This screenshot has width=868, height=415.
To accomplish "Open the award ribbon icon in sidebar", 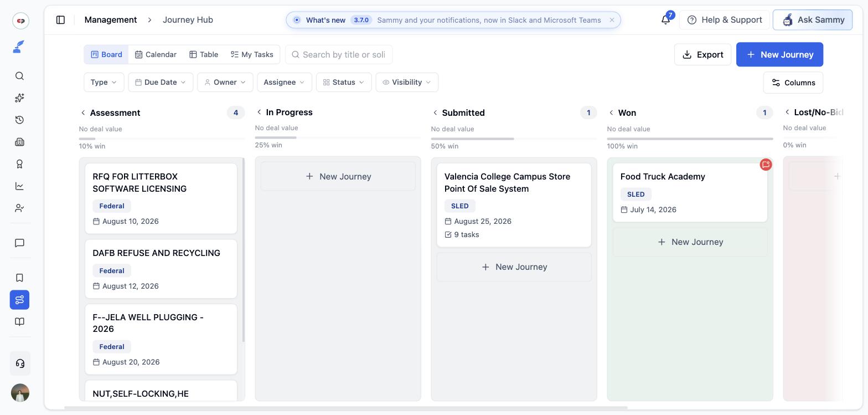I will click(x=19, y=164).
